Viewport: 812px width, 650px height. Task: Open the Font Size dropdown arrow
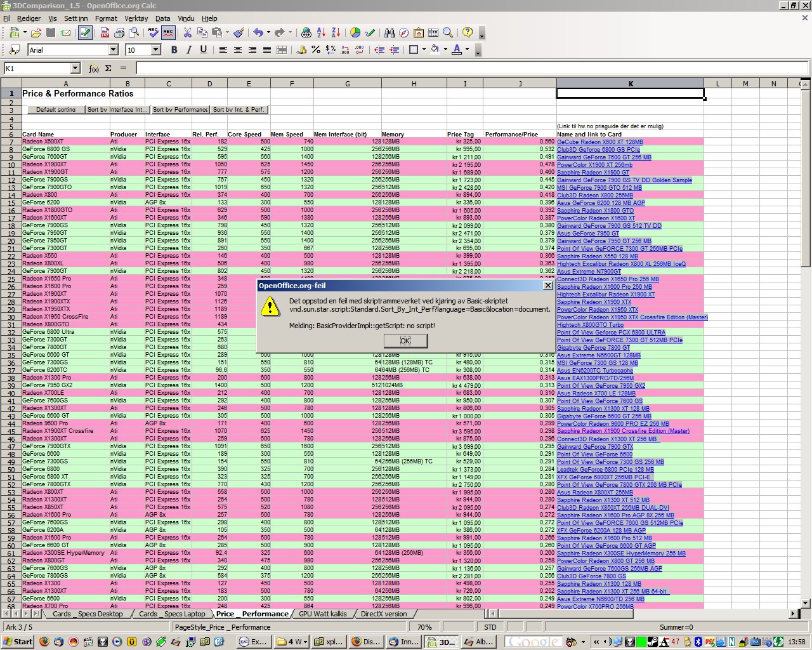(156, 50)
